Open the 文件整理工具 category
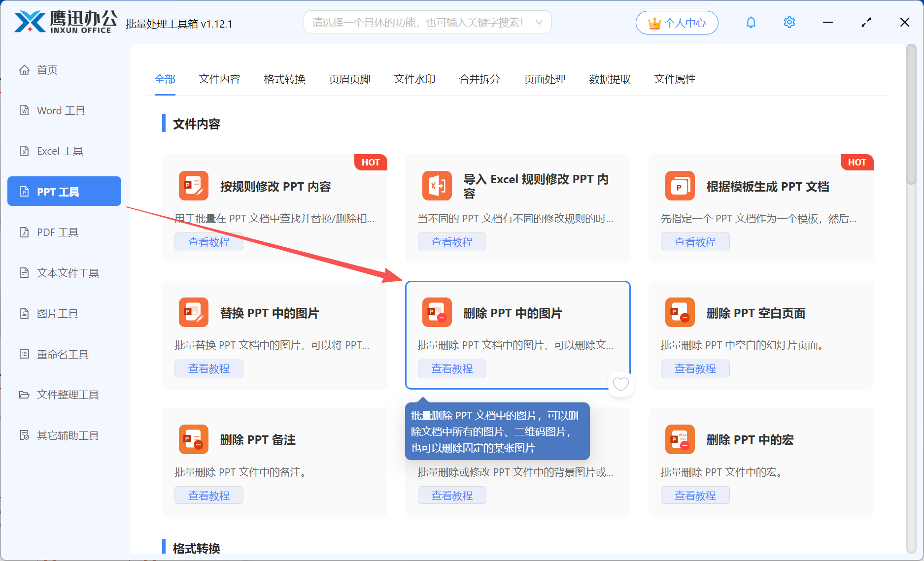 tap(67, 395)
